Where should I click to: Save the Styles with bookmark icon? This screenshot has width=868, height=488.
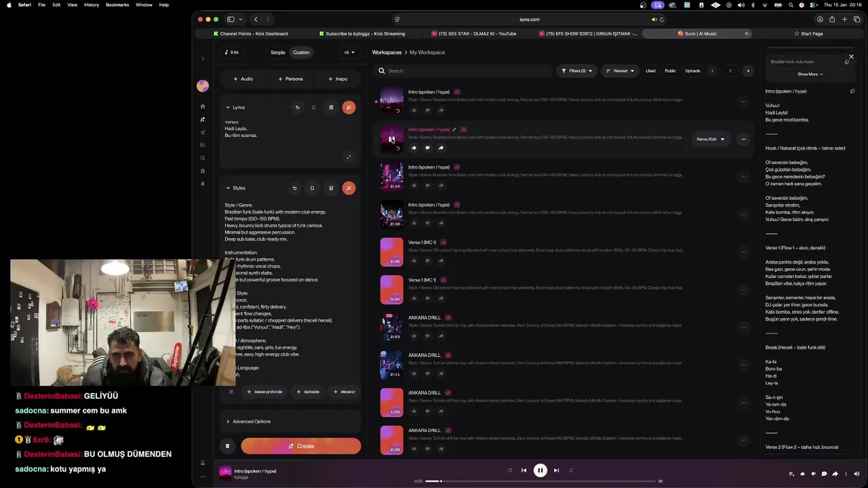[x=312, y=188]
